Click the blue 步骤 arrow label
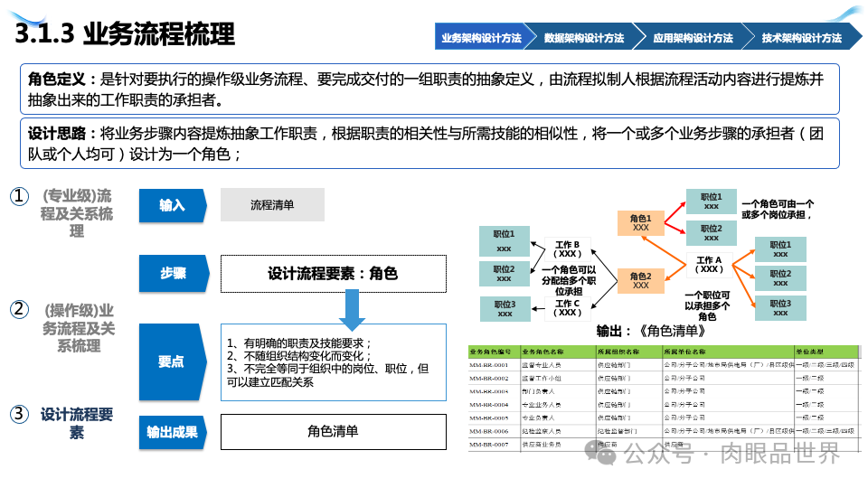Screen dimensions: 868x488 pyautogui.click(x=174, y=273)
